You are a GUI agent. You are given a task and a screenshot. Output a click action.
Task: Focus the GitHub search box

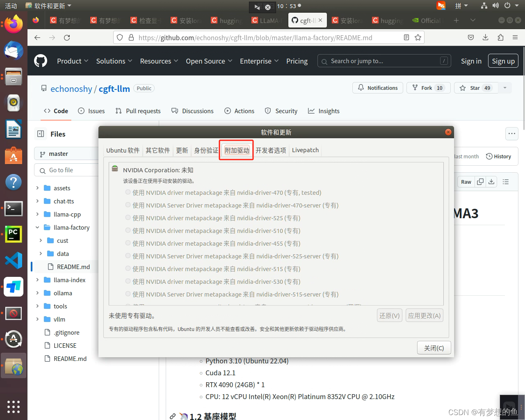384,61
